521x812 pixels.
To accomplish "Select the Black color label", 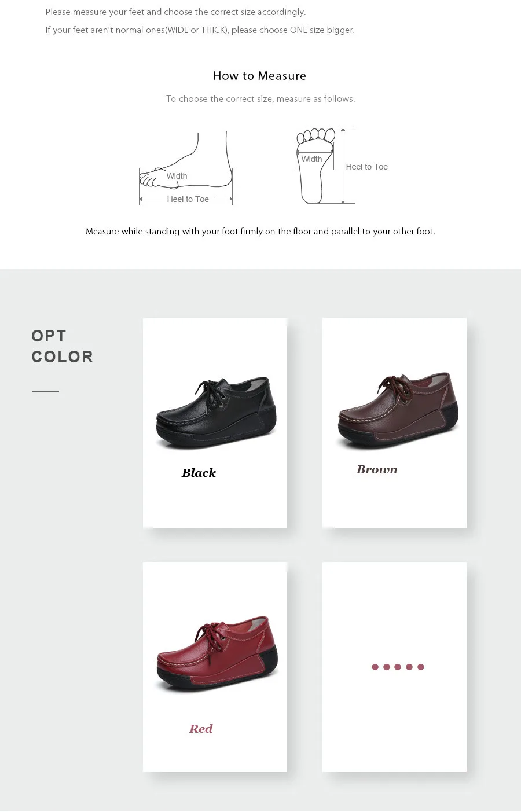I will point(199,473).
